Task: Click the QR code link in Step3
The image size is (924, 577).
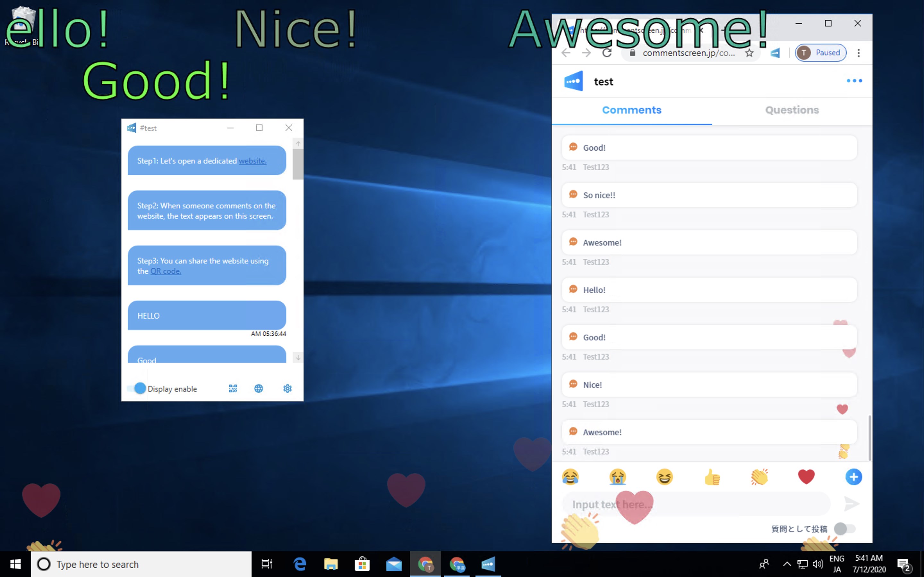Action: coord(166,271)
